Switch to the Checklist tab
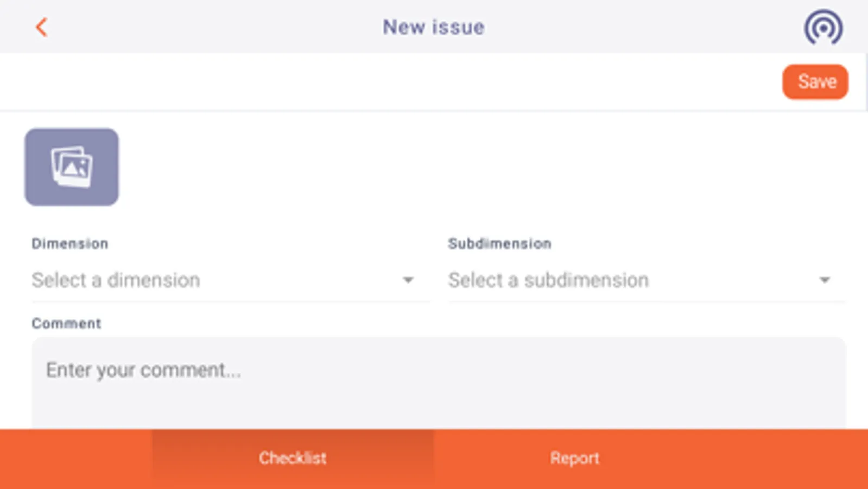The width and height of the screenshot is (868, 489). coord(293,458)
